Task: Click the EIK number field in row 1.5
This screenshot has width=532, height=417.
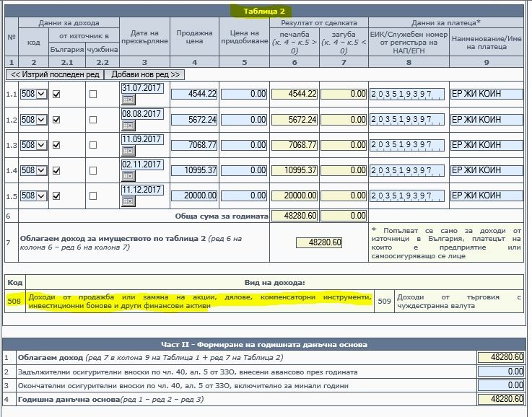Action: point(408,196)
